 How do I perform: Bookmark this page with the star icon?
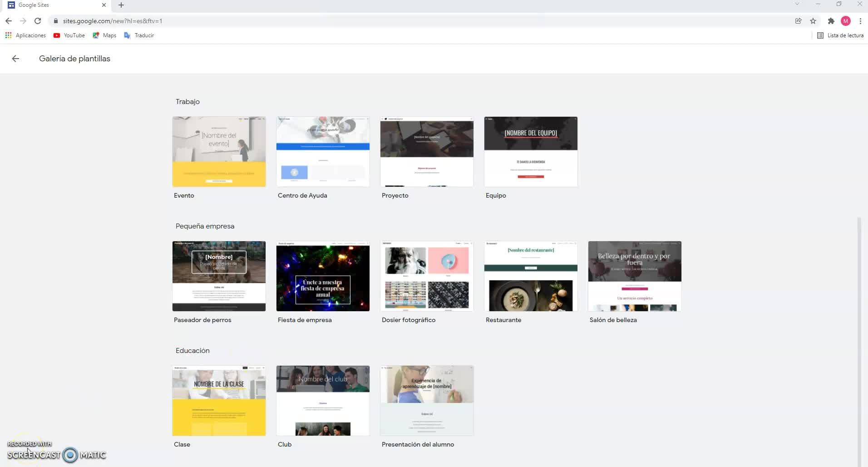[x=813, y=21]
